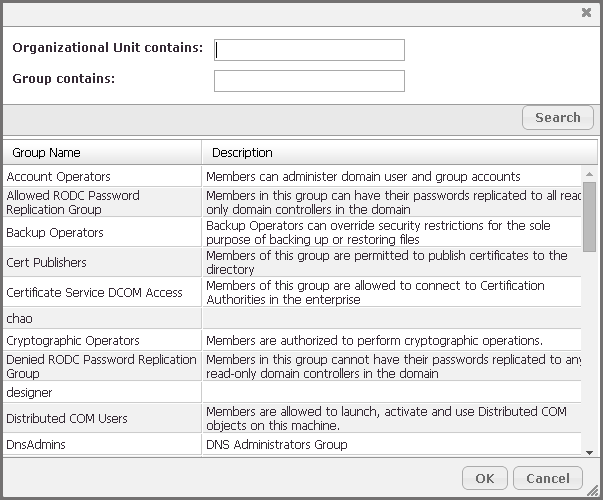Choose the Cryptographic Operators group
Image resolution: width=603 pixels, height=500 pixels.
pyautogui.click(x=292, y=340)
